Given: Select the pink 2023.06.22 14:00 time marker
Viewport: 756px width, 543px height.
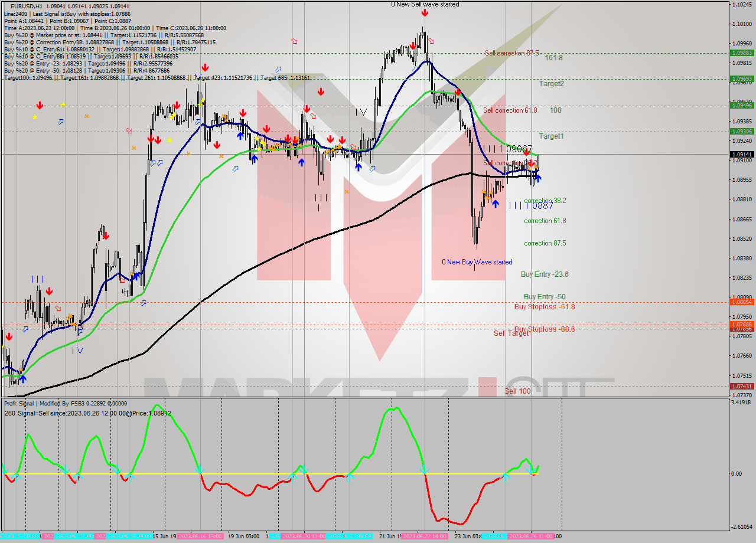Looking at the screenshot, I should [424, 536].
